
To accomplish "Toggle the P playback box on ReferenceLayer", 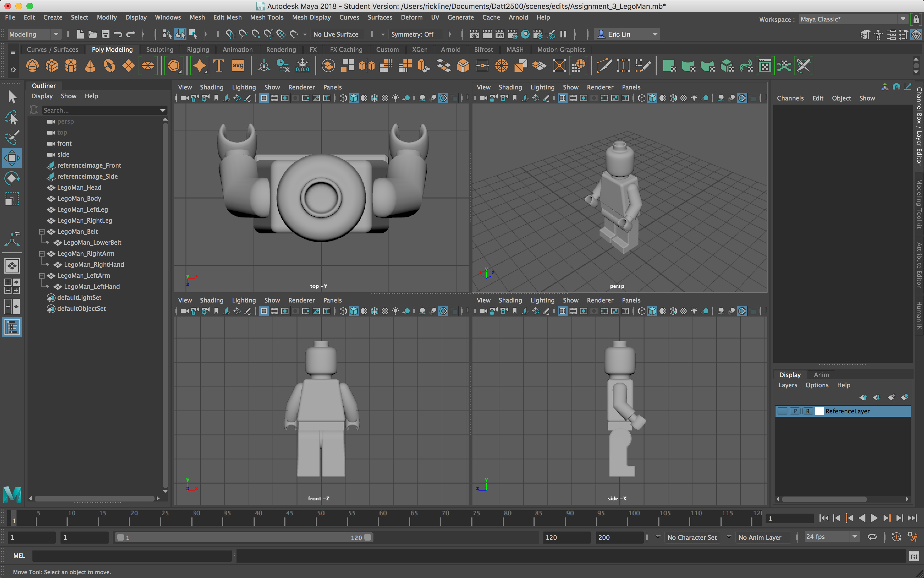I will coord(795,411).
